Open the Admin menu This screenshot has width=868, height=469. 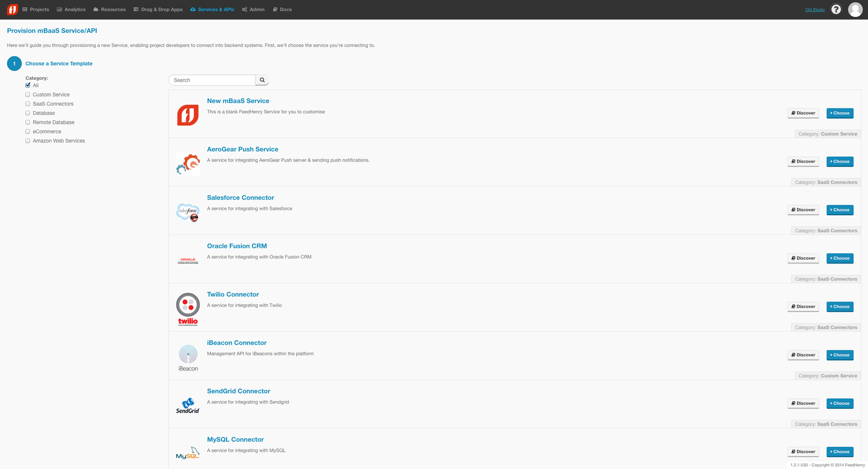(x=253, y=9)
